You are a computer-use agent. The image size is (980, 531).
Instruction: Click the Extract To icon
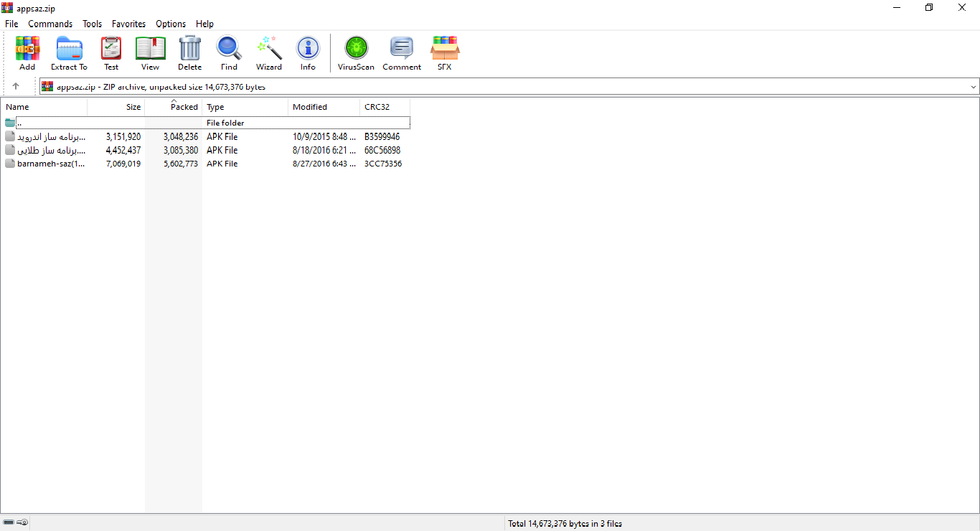point(69,53)
